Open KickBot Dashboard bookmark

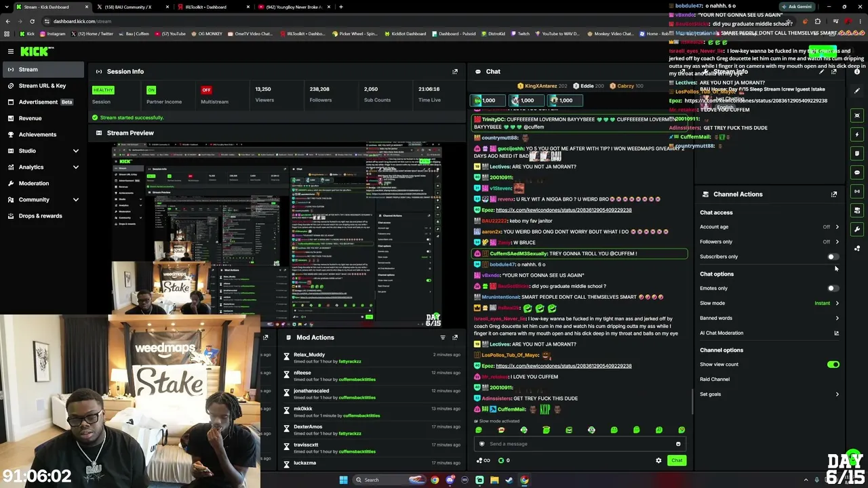tap(406, 33)
